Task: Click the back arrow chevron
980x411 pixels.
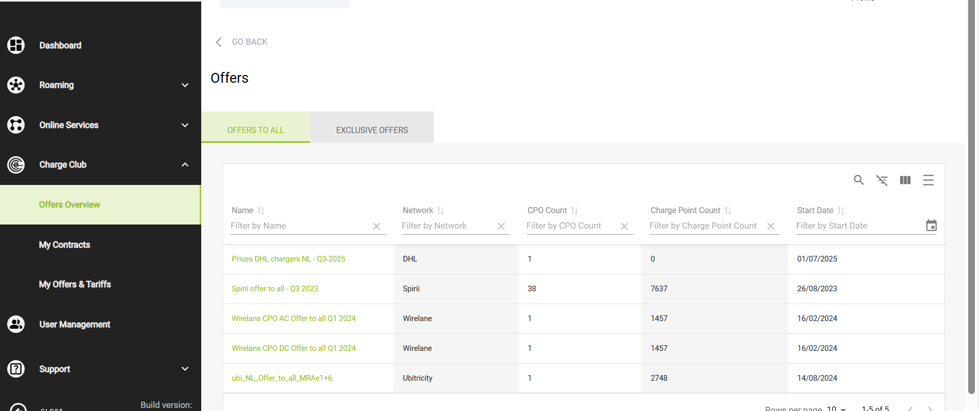Action: 219,42
